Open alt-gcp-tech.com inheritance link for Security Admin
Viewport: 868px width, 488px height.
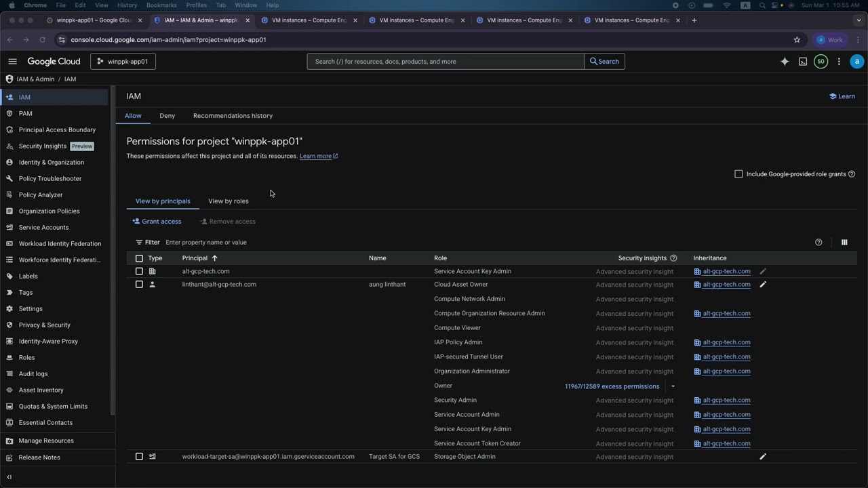coord(726,401)
